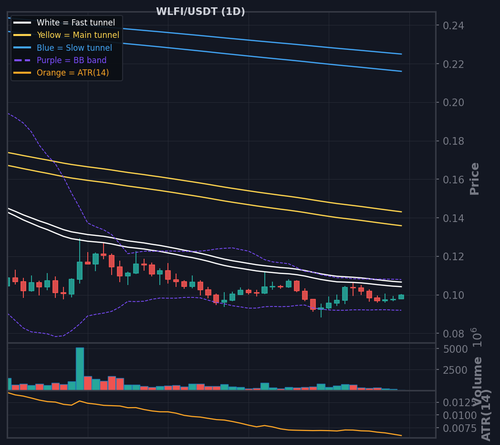The width and height of the screenshot is (500, 445).
Task: Select the "Yellow = Main tunnel" legend label
Action: (78, 35)
